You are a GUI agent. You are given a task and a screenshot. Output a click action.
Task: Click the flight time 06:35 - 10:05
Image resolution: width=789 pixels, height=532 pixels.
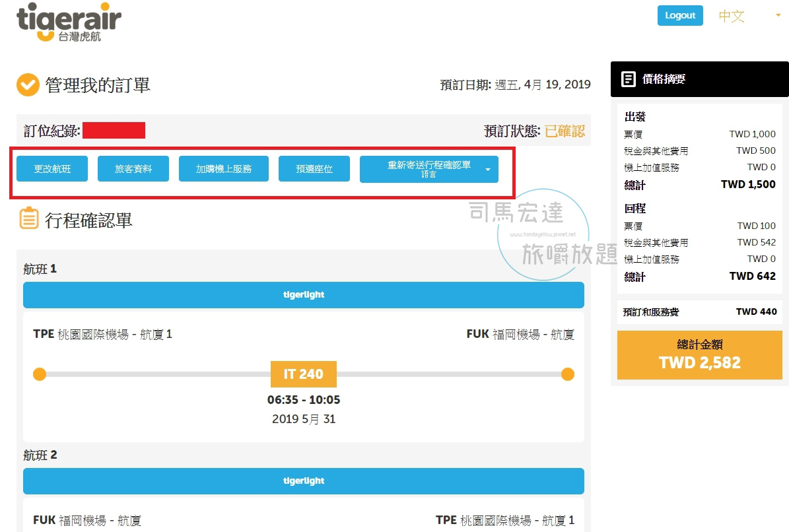(x=304, y=400)
